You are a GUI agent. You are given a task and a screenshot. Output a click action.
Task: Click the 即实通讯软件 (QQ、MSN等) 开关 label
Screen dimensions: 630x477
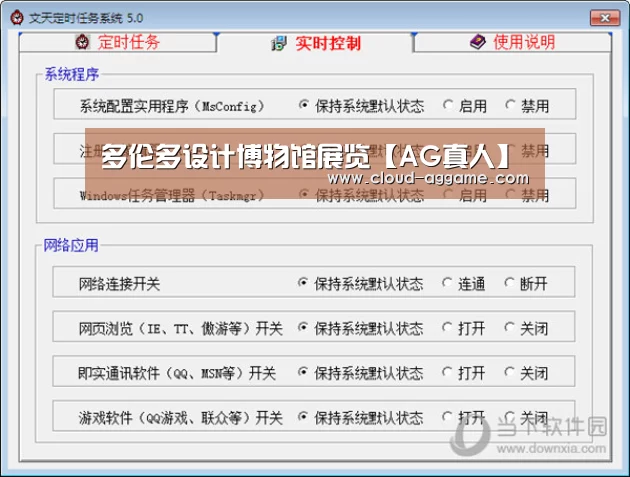tap(177, 373)
